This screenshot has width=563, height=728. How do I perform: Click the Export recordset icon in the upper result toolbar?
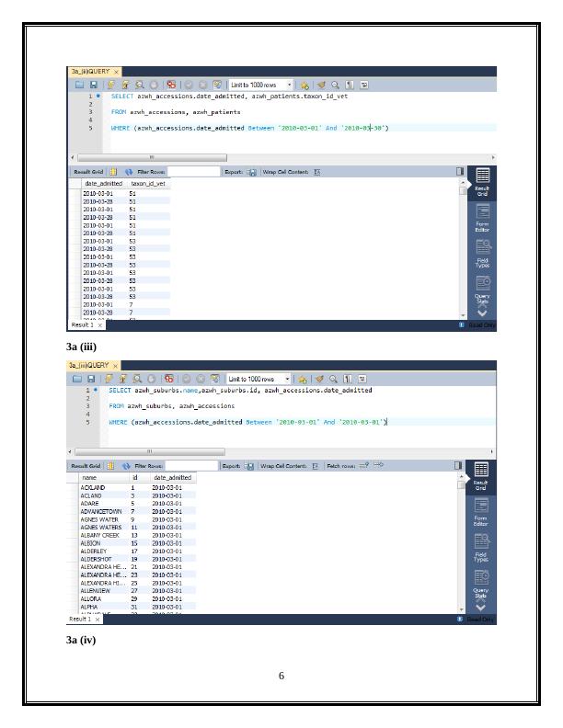click(x=251, y=172)
